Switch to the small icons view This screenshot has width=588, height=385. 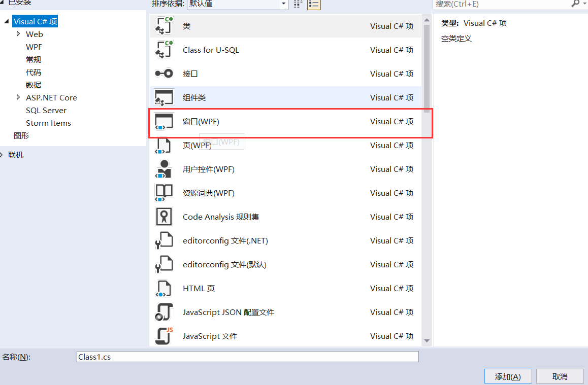coord(299,5)
